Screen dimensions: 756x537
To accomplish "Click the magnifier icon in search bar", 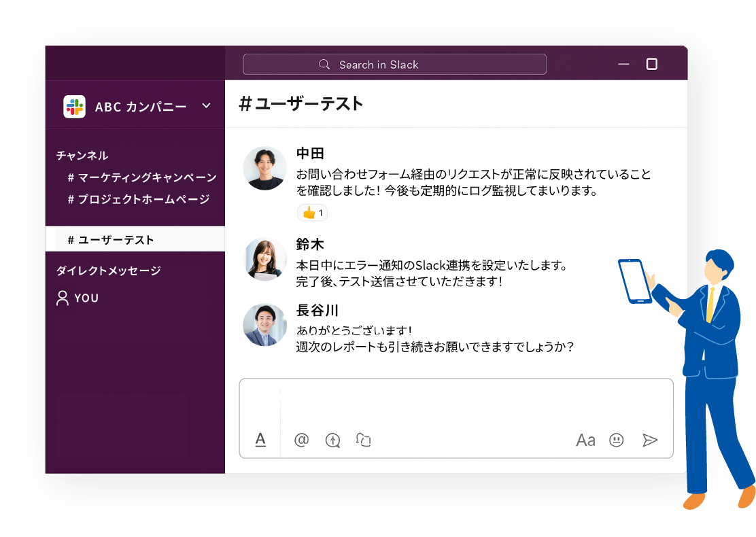I will click(324, 65).
